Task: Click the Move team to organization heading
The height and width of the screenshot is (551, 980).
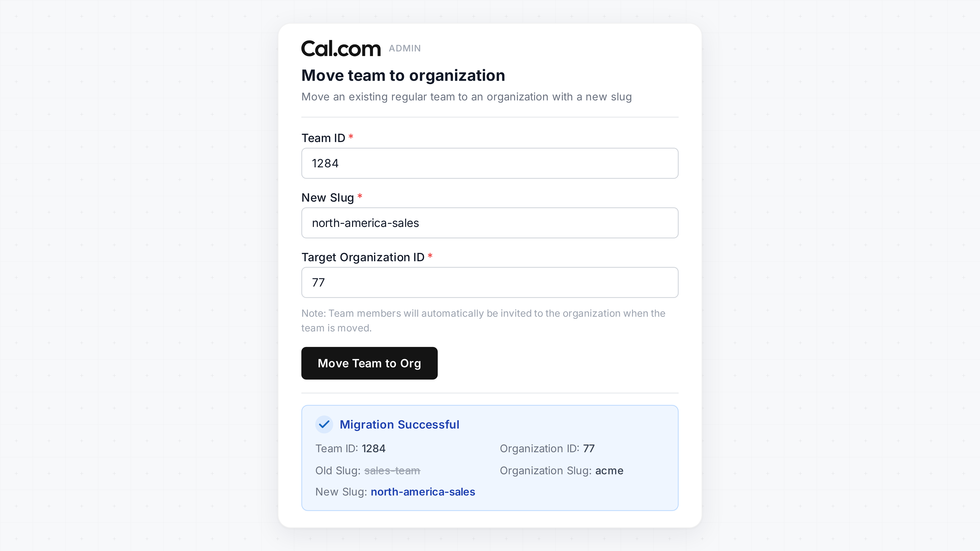Action: tap(403, 75)
